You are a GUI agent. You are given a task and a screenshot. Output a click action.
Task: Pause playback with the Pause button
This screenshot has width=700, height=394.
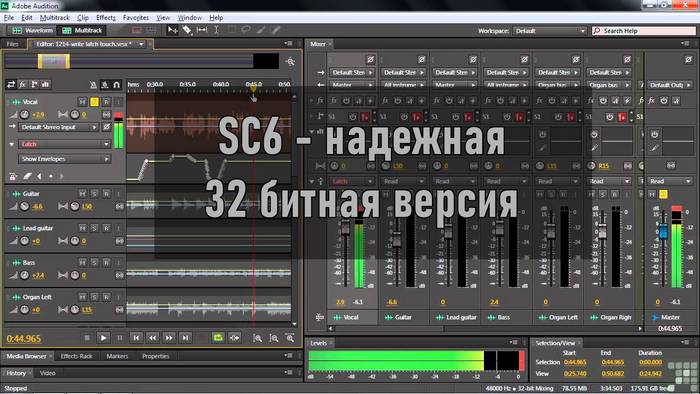point(119,338)
